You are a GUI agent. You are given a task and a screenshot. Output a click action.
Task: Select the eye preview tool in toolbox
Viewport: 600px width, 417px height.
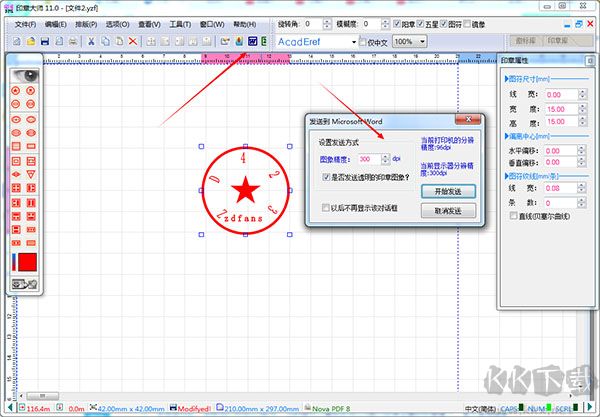point(26,74)
